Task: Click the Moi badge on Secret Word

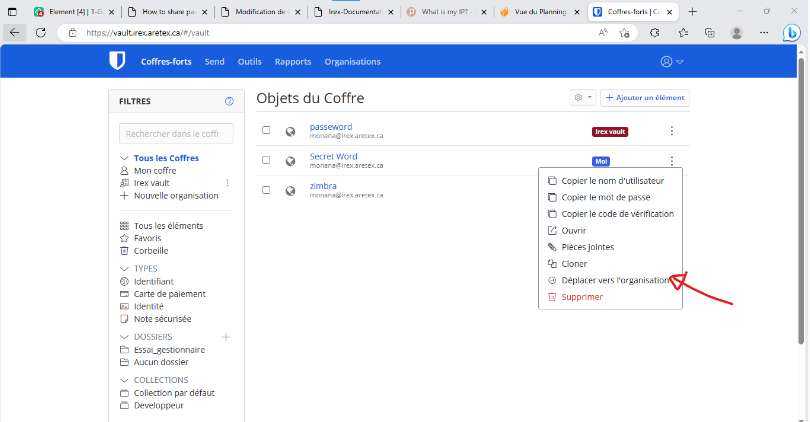Action: tap(601, 161)
